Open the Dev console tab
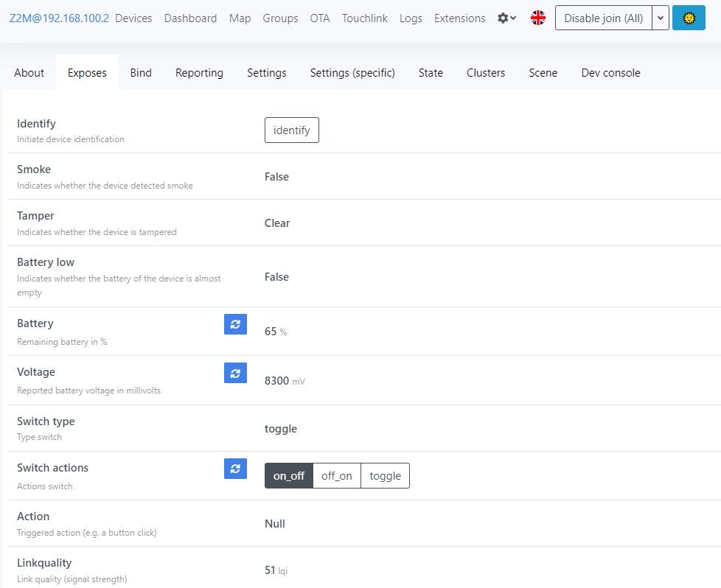The height and width of the screenshot is (588, 721). click(610, 73)
